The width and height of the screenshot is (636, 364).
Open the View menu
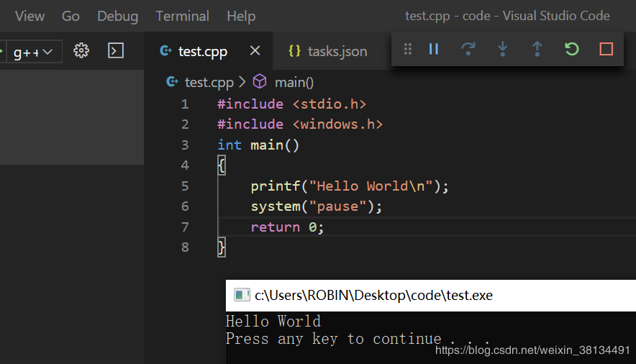29,16
